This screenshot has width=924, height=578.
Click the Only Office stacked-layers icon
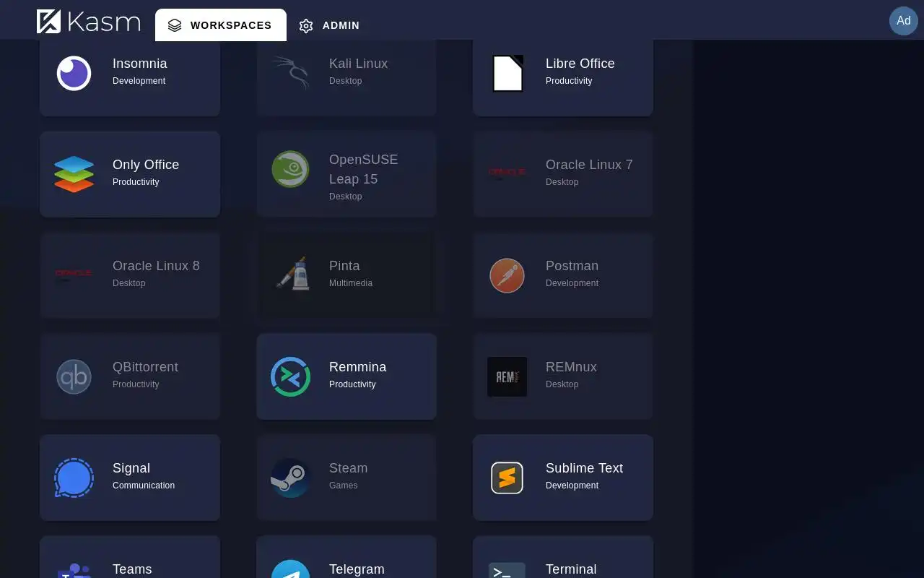point(74,174)
